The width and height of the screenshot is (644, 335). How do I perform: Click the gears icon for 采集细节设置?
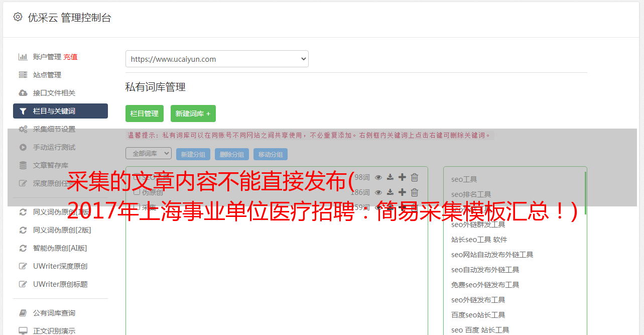(23, 129)
